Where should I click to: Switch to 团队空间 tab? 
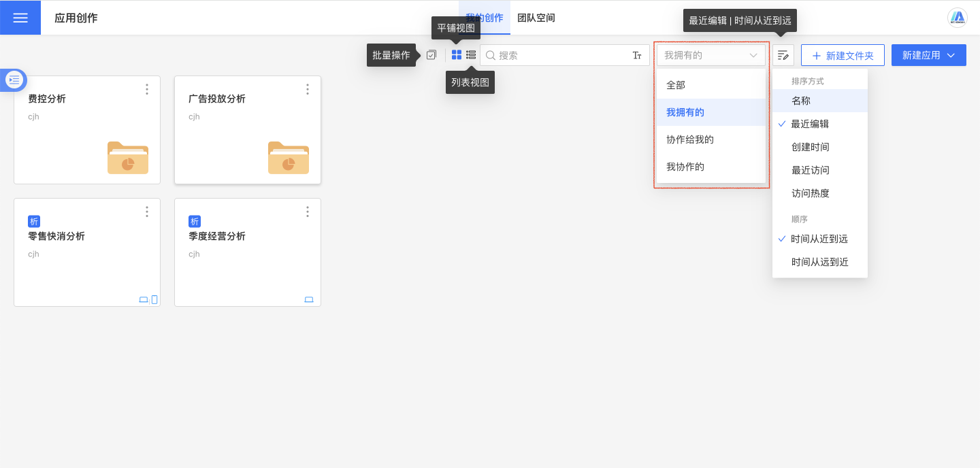536,18
